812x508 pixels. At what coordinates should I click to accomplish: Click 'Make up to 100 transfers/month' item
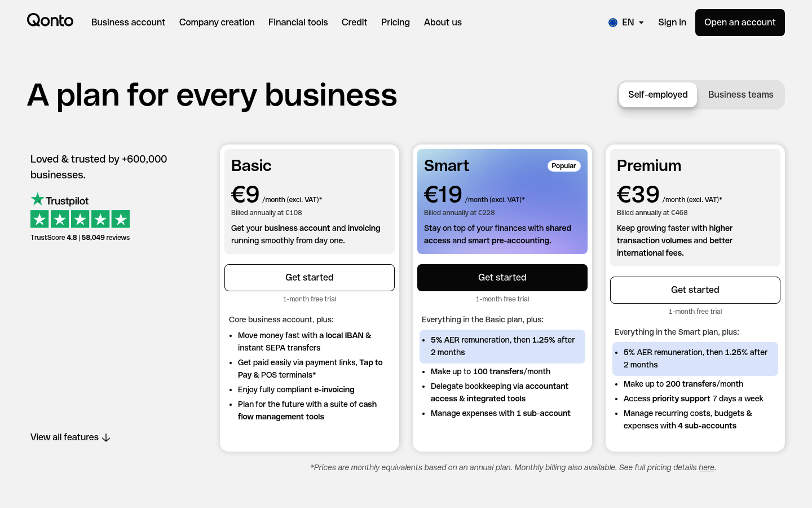tap(491, 371)
